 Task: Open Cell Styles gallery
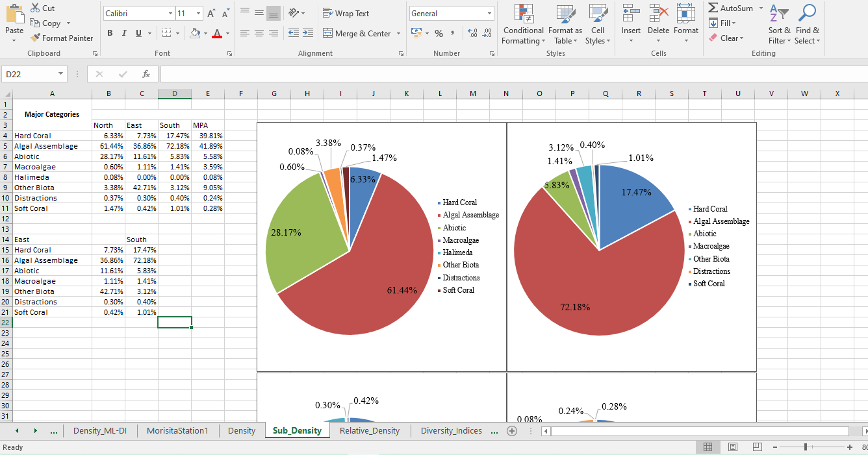(x=598, y=24)
